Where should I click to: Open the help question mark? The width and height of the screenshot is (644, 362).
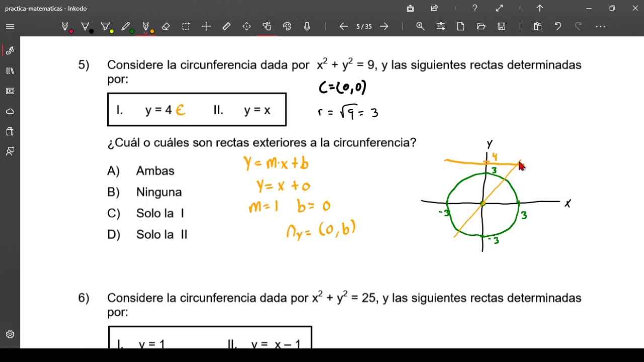point(475,9)
